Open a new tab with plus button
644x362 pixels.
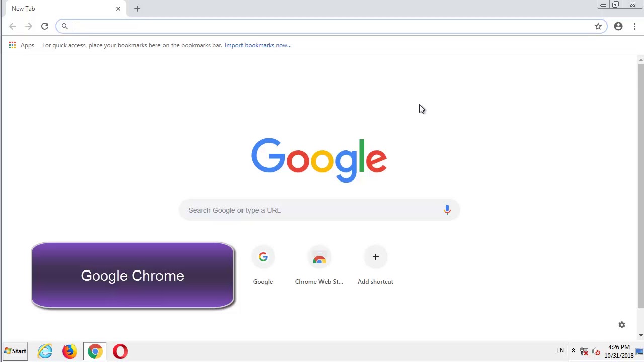pyautogui.click(x=137, y=9)
